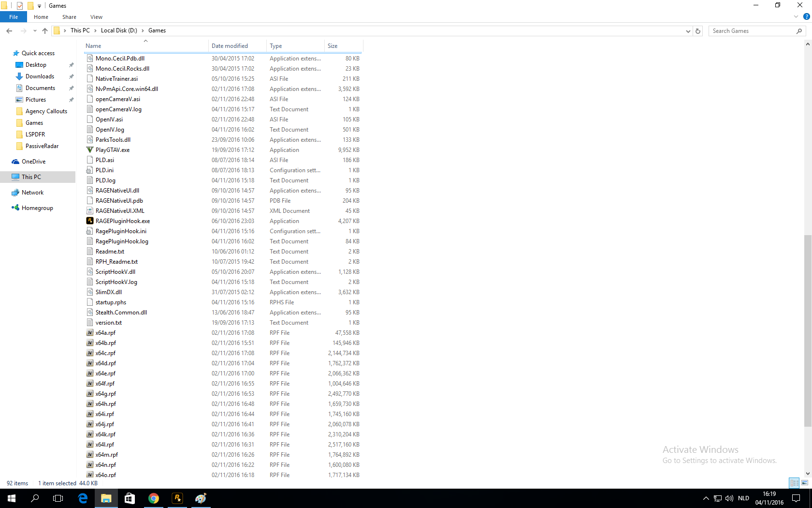
Task: Open Rockstar Games launcher from taskbar
Action: point(177,498)
